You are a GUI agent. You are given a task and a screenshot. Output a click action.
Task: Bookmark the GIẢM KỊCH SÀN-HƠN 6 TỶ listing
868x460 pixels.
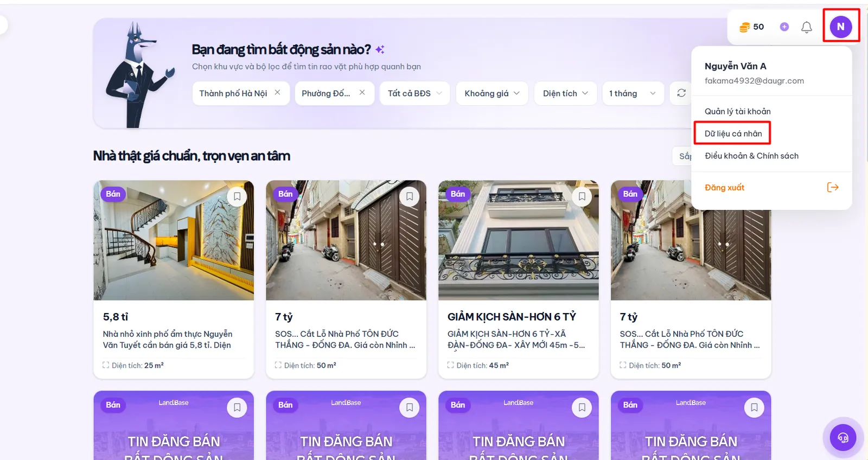582,196
